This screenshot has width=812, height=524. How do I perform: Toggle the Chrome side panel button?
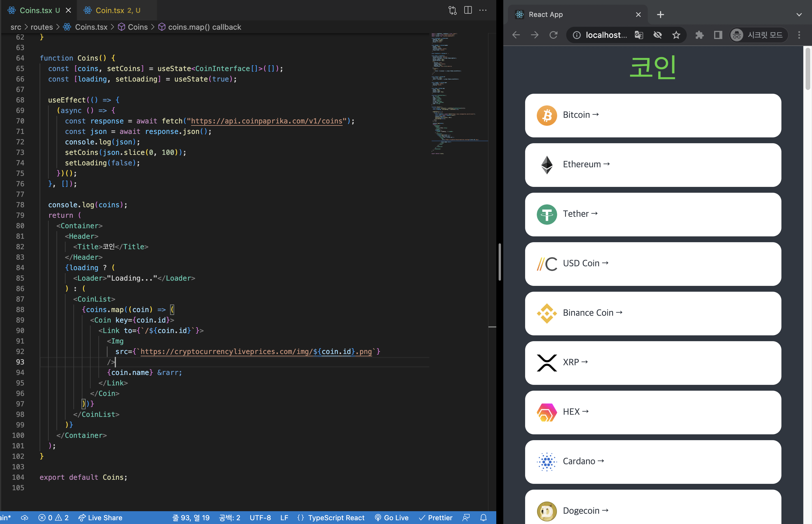(x=718, y=35)
